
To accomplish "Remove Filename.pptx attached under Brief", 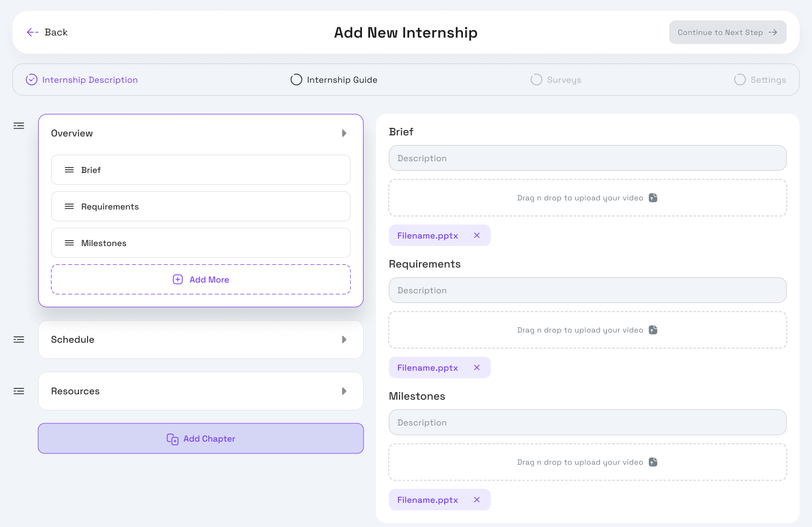I will point(476,235).
